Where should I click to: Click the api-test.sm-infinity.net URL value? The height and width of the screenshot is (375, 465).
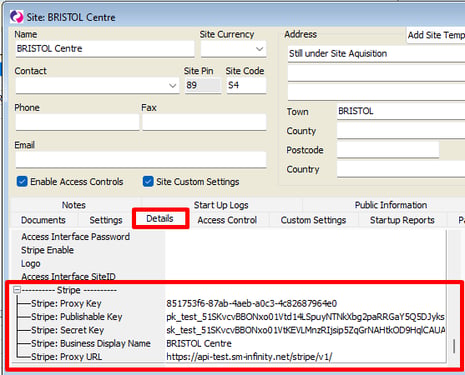click(249, 357)
